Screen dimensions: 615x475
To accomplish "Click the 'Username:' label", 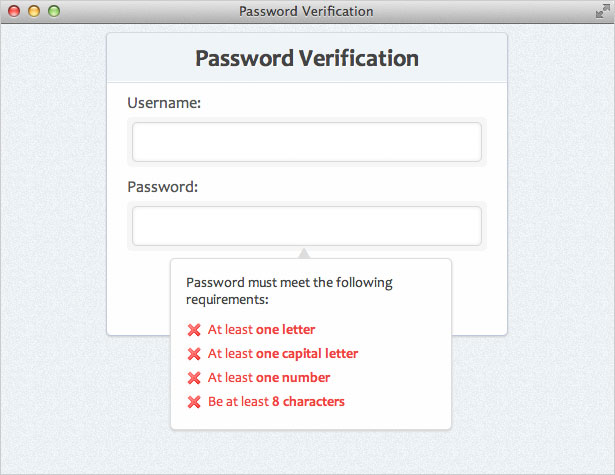I will pyautogui.click(x=165, y=102).
